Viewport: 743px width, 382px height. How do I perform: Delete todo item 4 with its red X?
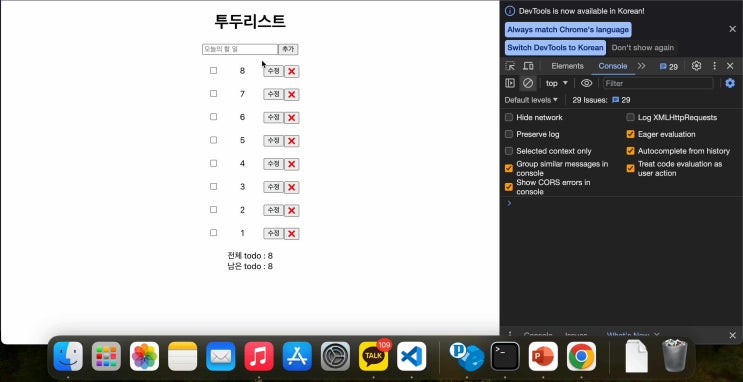click(x=291, y=164)
